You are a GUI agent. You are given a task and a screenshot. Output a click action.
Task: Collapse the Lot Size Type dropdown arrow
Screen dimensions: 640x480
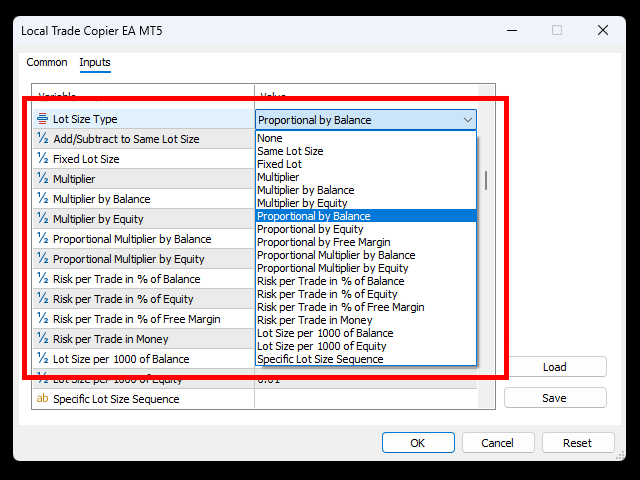coord(468,120)
